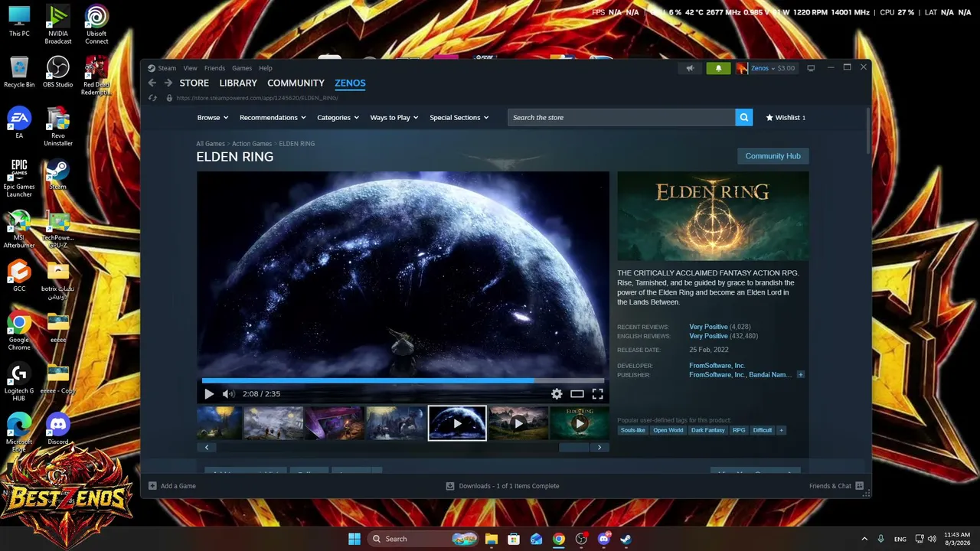Select the Recycle Bin desktop icon
This screenshot has height=551, width=980.
19,73
